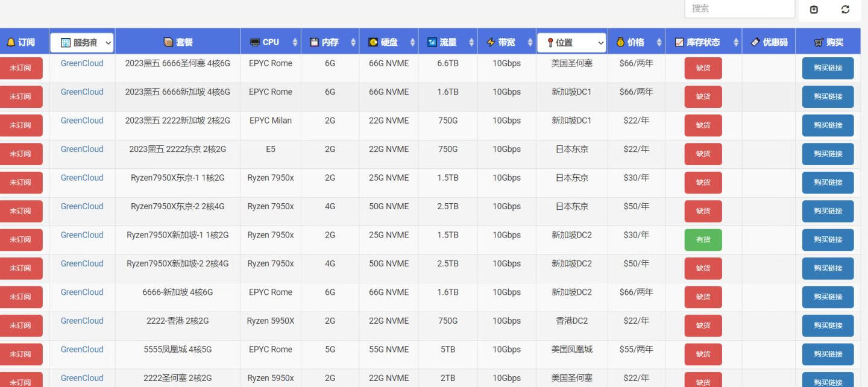Click 缺货 status for 2222-香港 row
The image size is (868, 387).
(703, 326)
